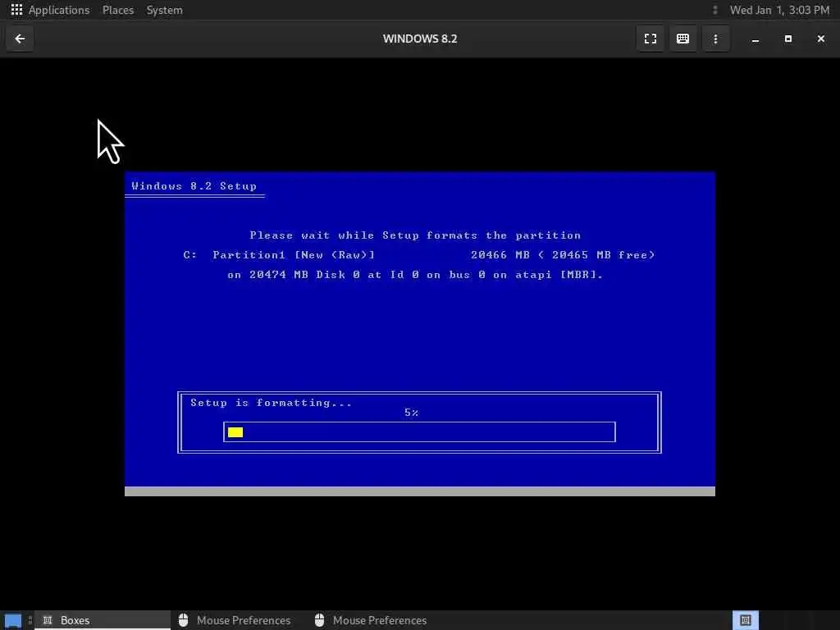Minimize the Boxes window
840x630 pixels.
(756, 39)
